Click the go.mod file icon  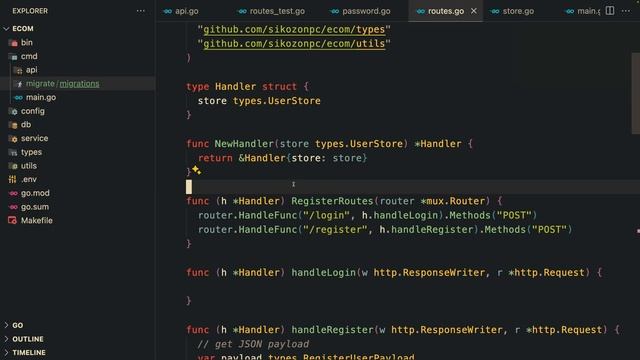tap(13, 193)
